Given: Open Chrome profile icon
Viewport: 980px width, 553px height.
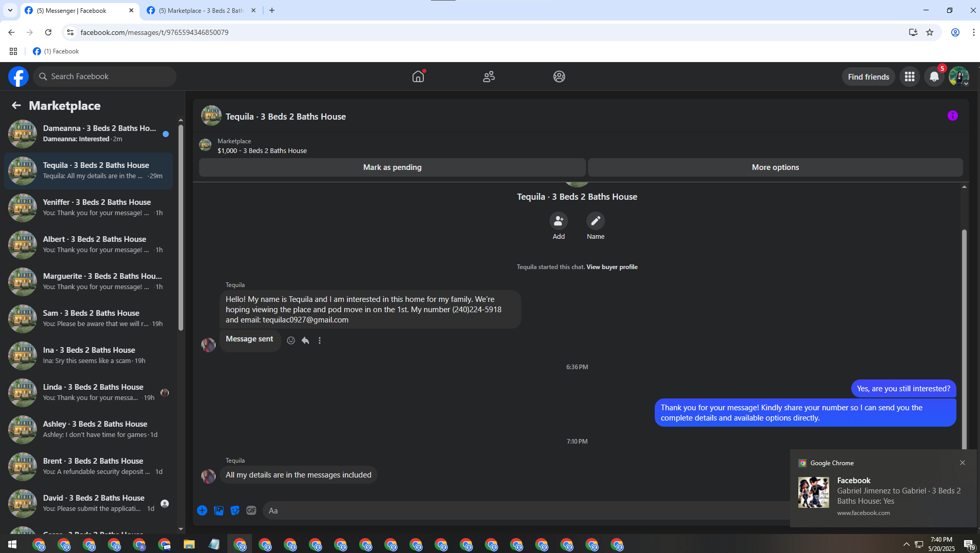Looking at the screenshot, I should (x=955, y=32).
